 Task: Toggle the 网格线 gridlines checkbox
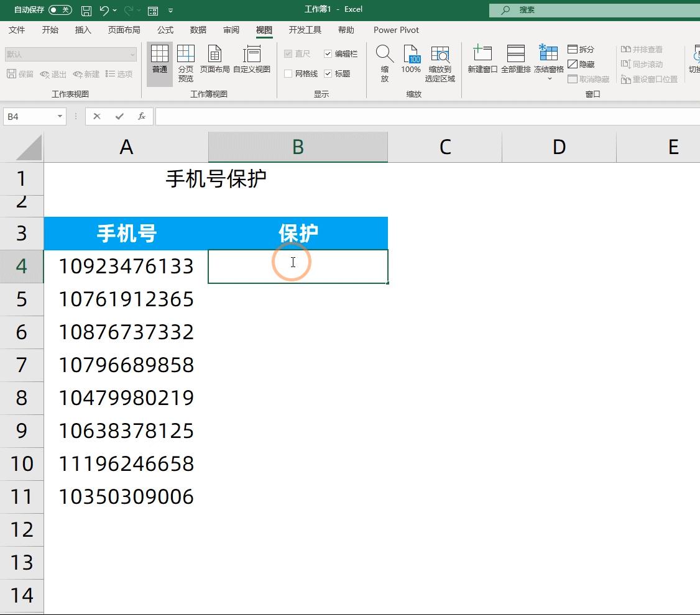(x=290, y=73)
